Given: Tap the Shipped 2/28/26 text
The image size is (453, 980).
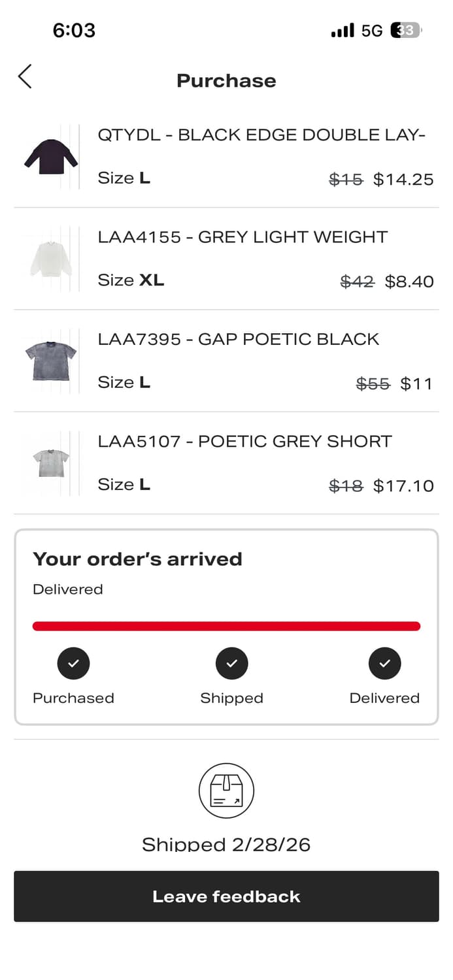Looking at the screenshot, I should [226, 844].
